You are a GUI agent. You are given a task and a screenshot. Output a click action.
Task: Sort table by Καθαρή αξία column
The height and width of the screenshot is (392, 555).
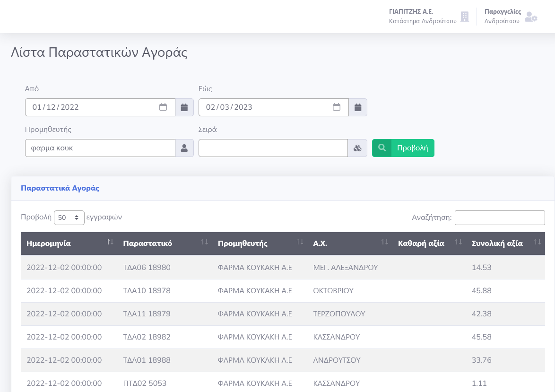429,243
